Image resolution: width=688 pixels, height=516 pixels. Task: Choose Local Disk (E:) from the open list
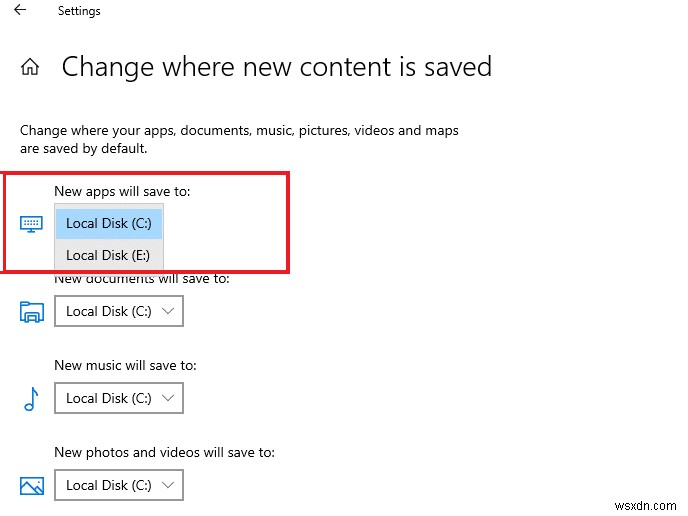click(x=108, y=255)
